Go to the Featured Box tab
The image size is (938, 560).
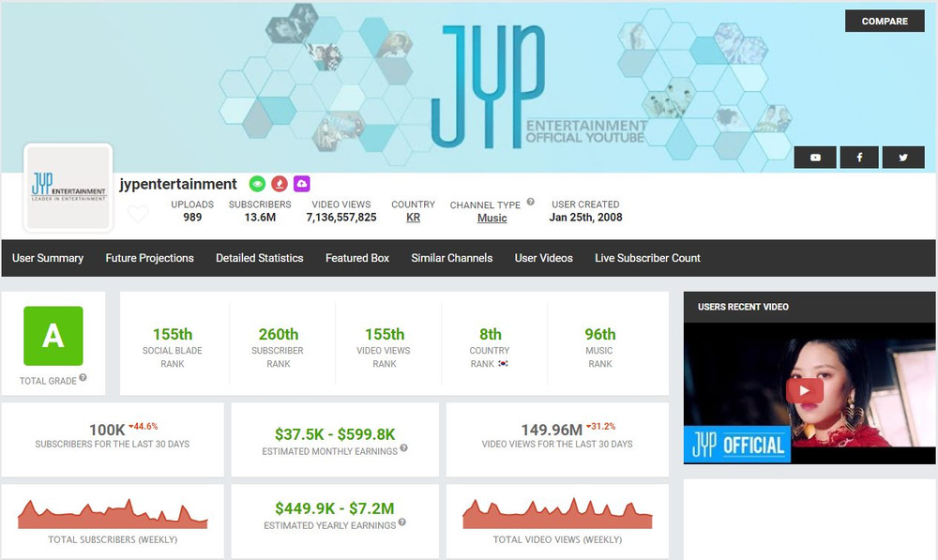[357, 258]
